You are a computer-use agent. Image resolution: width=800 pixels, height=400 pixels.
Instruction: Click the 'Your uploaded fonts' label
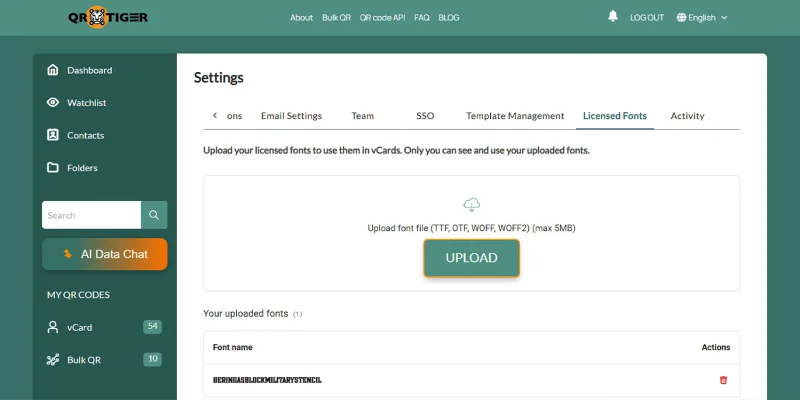tap(245, 313)
